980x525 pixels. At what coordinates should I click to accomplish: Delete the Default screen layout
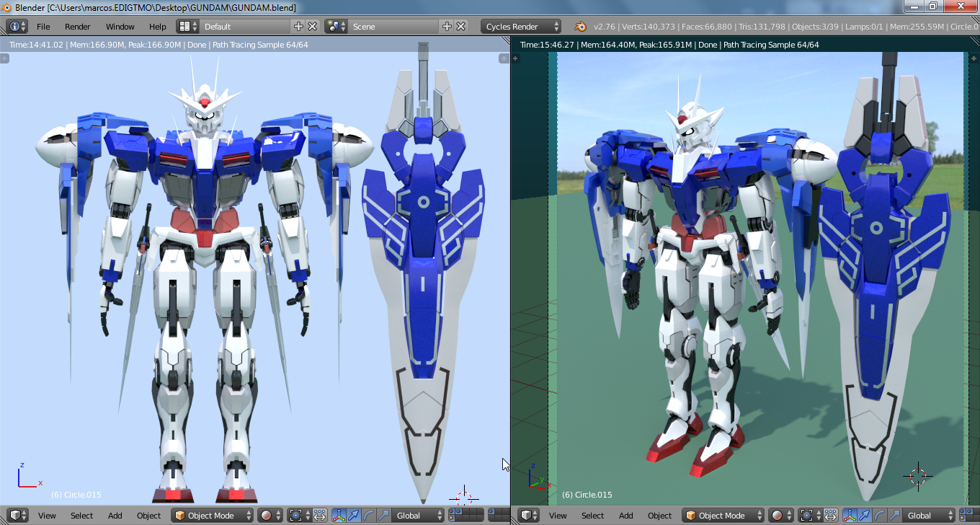(x=313, y=27)
